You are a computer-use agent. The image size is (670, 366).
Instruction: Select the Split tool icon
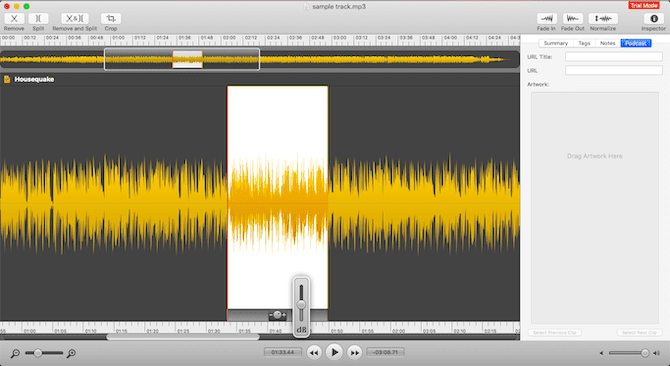point(38,18)
